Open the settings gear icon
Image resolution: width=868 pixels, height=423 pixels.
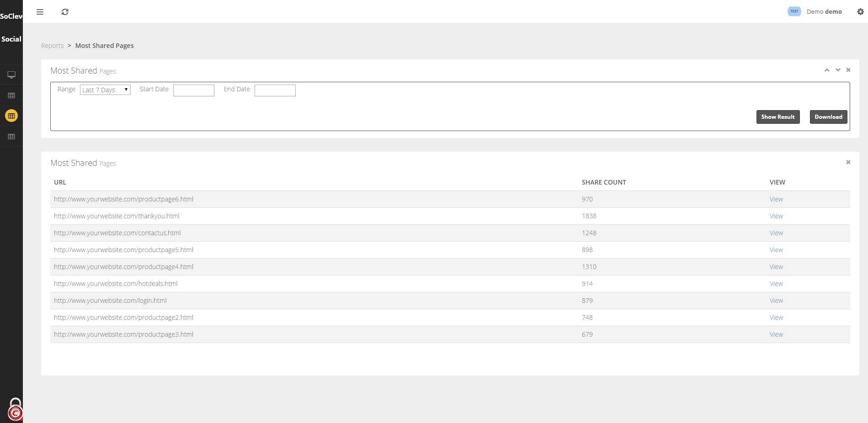tap(860, 12)
